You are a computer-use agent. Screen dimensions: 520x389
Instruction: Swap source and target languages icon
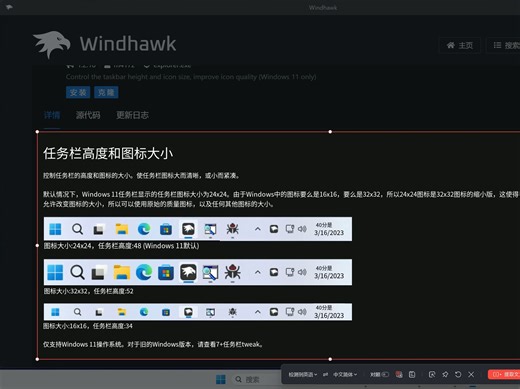[325, 375]
